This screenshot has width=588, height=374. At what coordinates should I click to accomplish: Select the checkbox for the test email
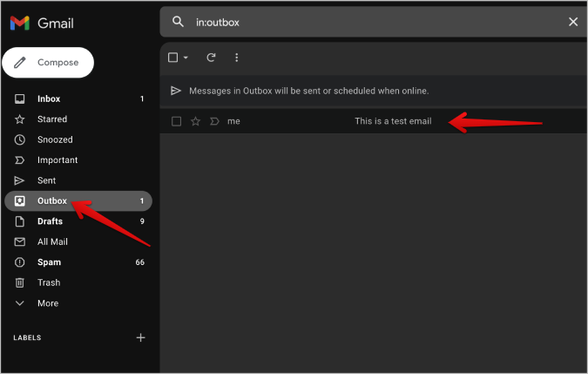click(x=176, y=121)
